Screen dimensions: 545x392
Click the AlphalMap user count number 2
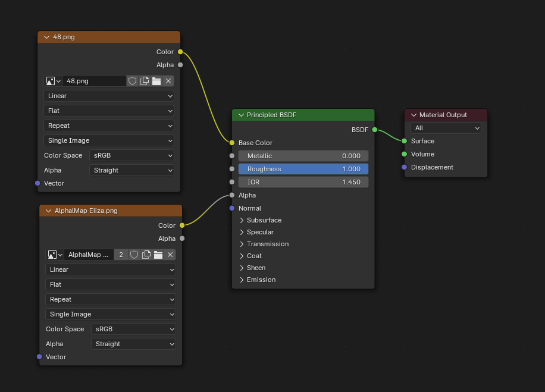pyautogui.click(x=121, y=255)
